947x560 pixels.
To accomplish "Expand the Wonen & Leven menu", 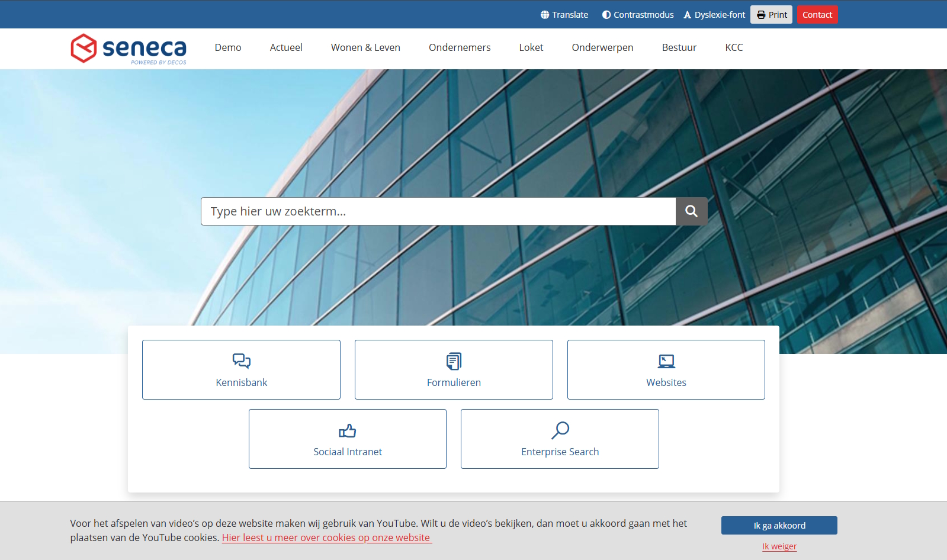I will pyautogui.click(x=365, y=48).
